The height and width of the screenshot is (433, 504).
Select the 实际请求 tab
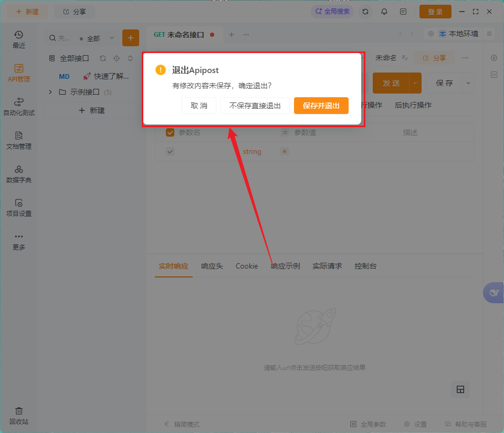[327, 266]
